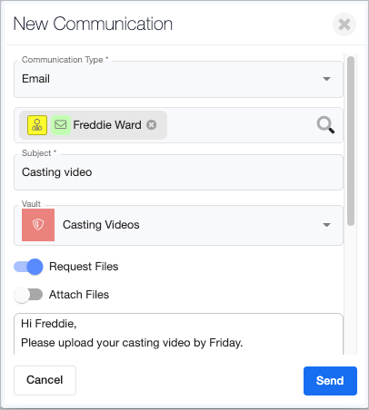The image size is (369, 410).
Task: Click into the message body text area
Action: [x=178, y=334]
